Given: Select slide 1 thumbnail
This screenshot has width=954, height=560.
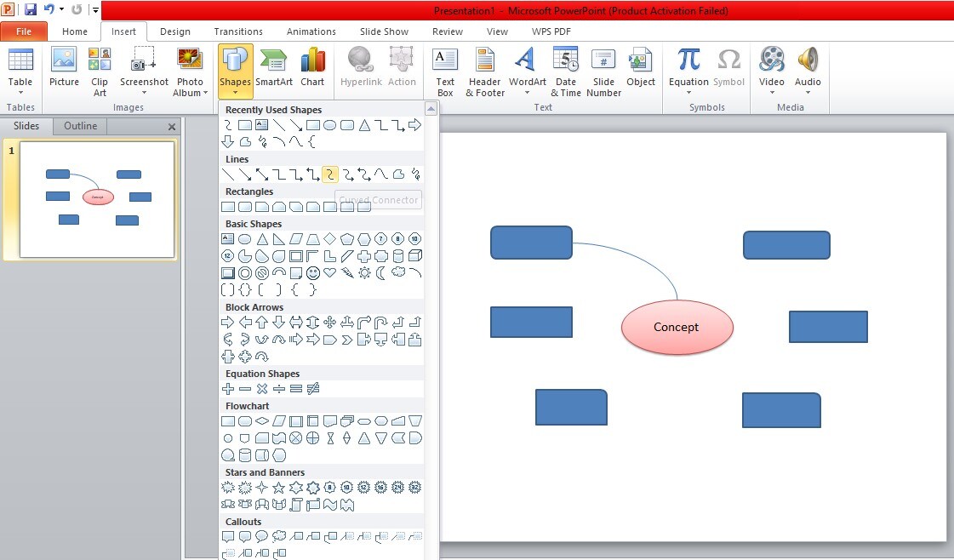Looking at the screenshot, I should coord(97,199).
